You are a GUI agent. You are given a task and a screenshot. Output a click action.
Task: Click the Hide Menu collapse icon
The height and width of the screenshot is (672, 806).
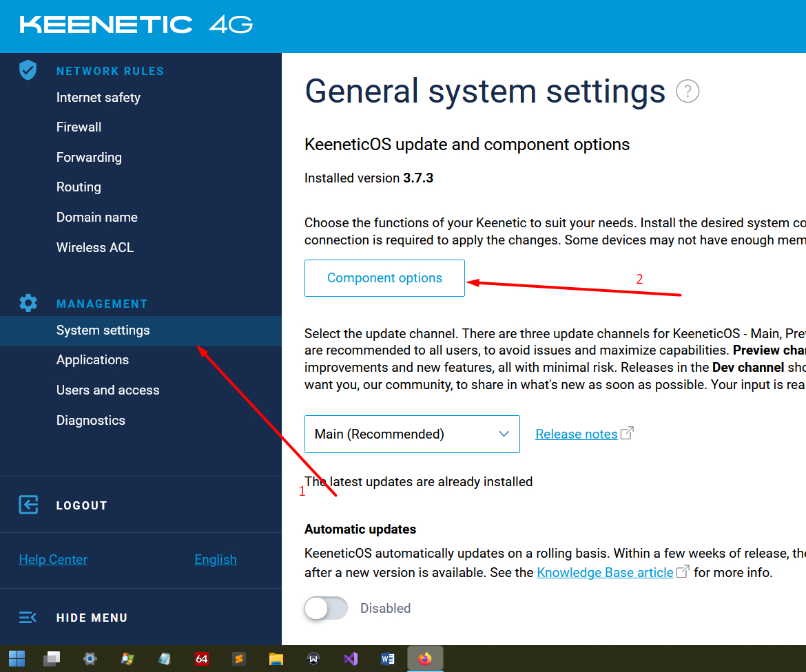coord(28,618)
